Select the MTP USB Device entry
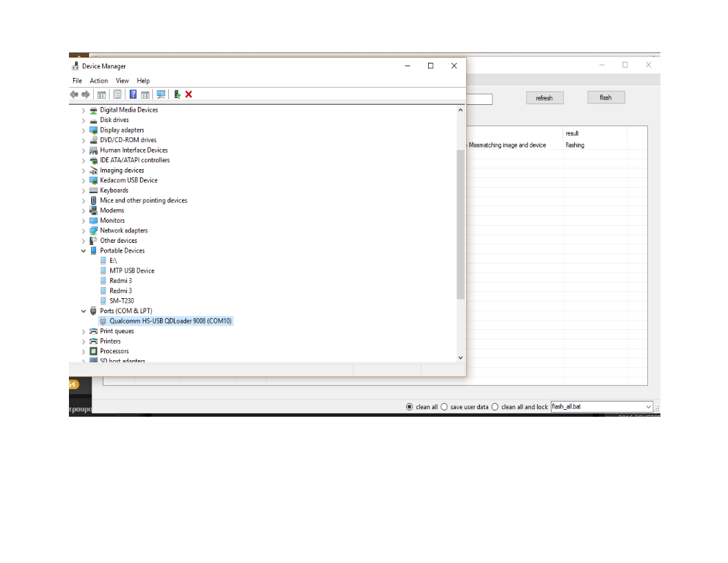This screenshot has height=563, width=728. pyautogui.click(x=132, y=271)
